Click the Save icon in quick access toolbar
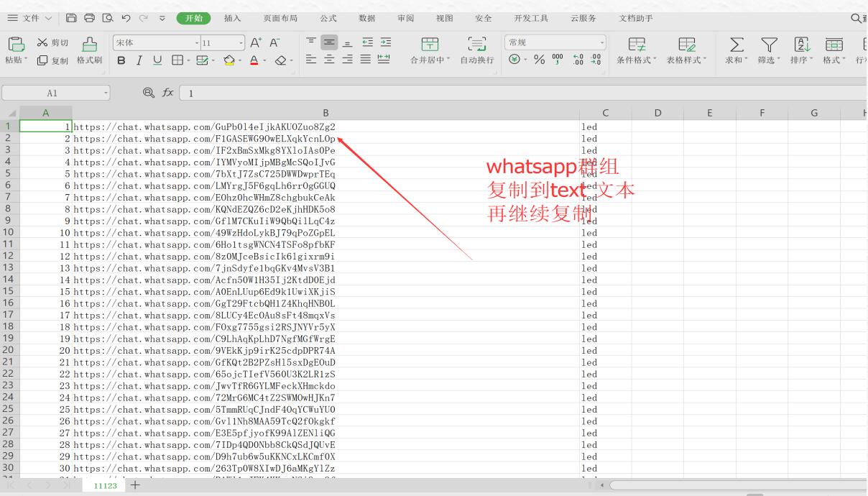Viewport: 868px width, 496px height. coord(72,18)
